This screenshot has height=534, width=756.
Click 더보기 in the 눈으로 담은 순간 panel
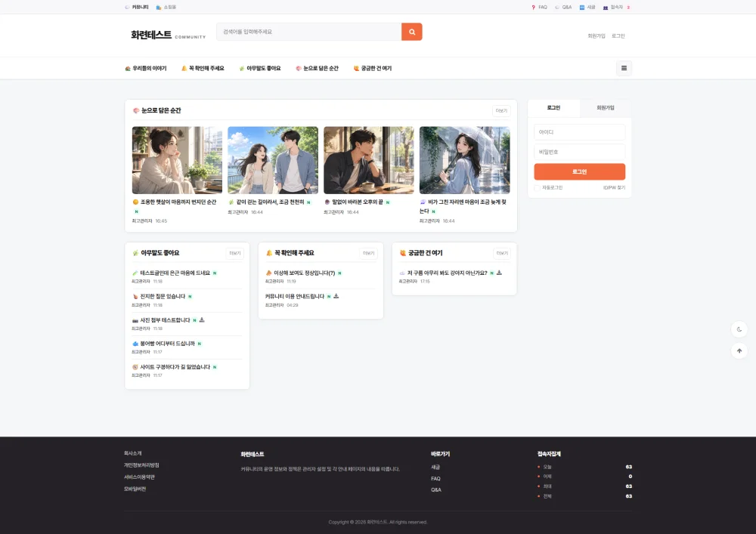(x=501, y=111)
